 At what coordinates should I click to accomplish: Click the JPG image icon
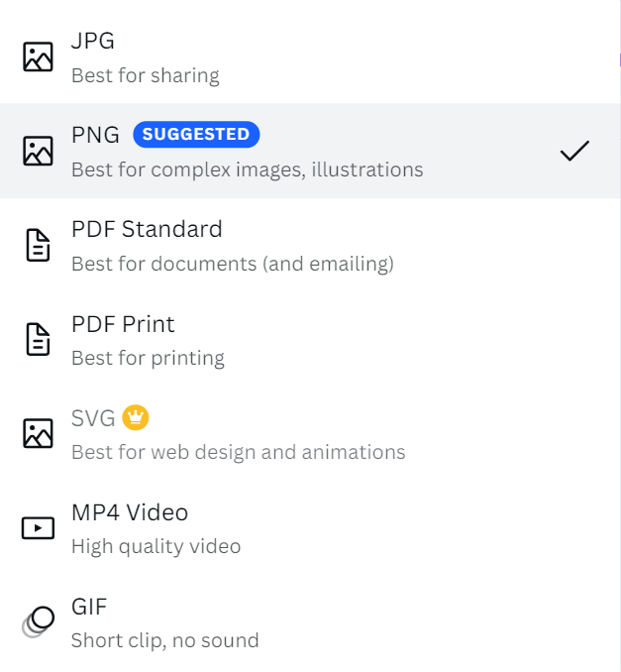pos(38,56)
